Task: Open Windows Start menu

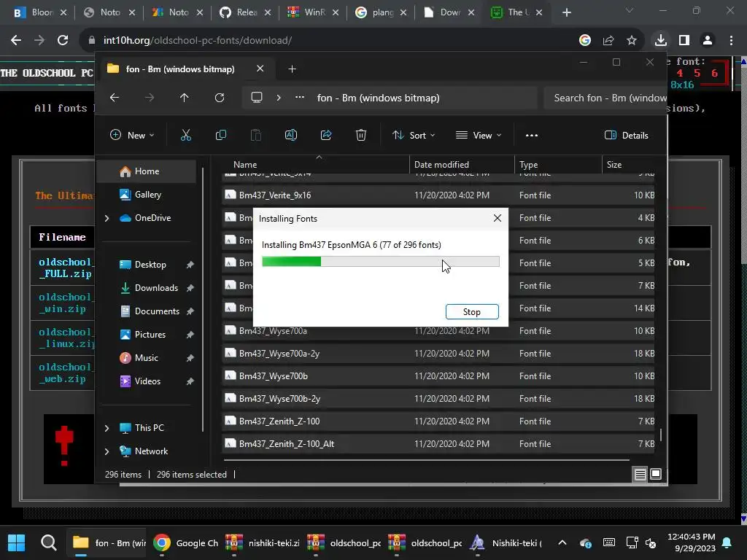Action: [16, 542]
